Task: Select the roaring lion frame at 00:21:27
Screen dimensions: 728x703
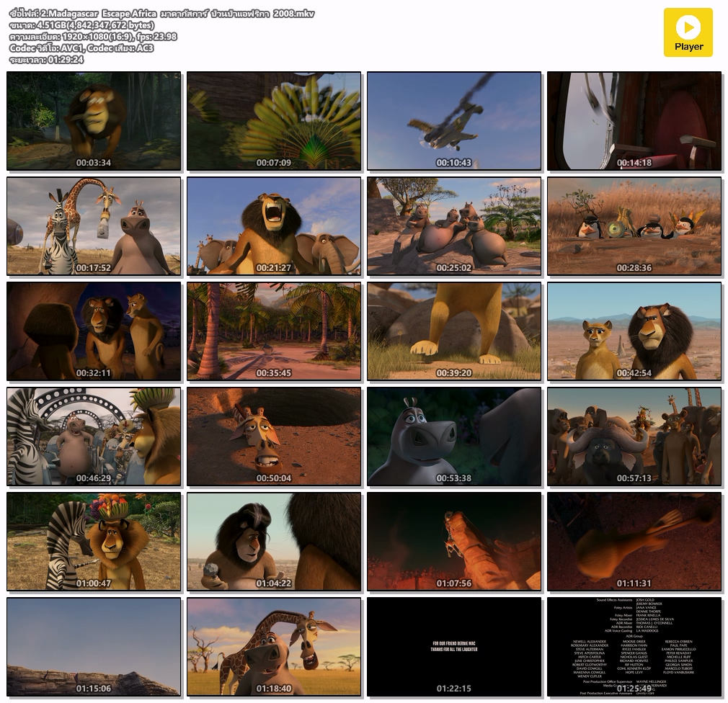Action: point(274,226)
